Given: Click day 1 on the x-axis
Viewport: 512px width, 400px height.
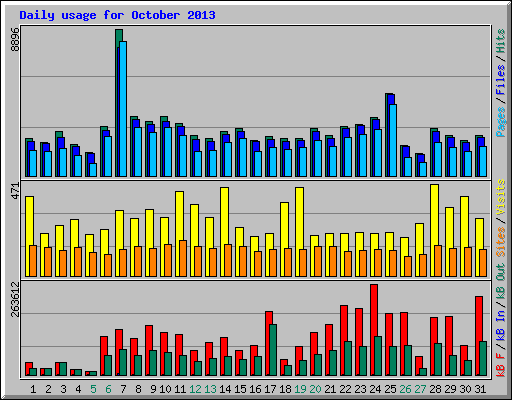Looking at the screenshot, I should (33, 389).
